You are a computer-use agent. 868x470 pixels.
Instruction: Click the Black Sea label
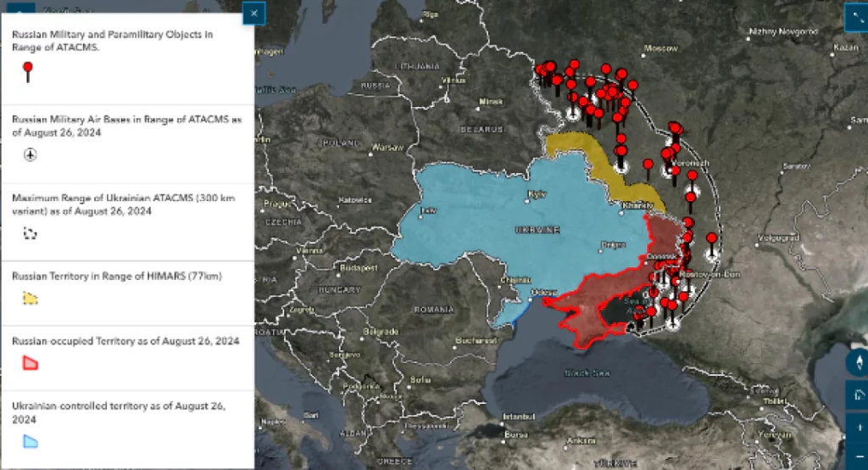[587, 373]
